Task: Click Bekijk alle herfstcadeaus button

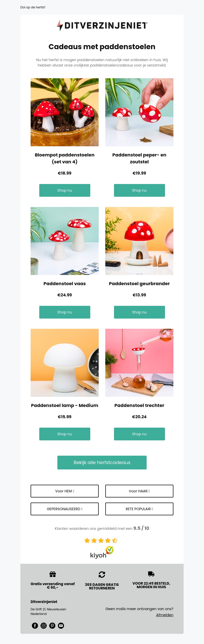Action: point(102,463)
